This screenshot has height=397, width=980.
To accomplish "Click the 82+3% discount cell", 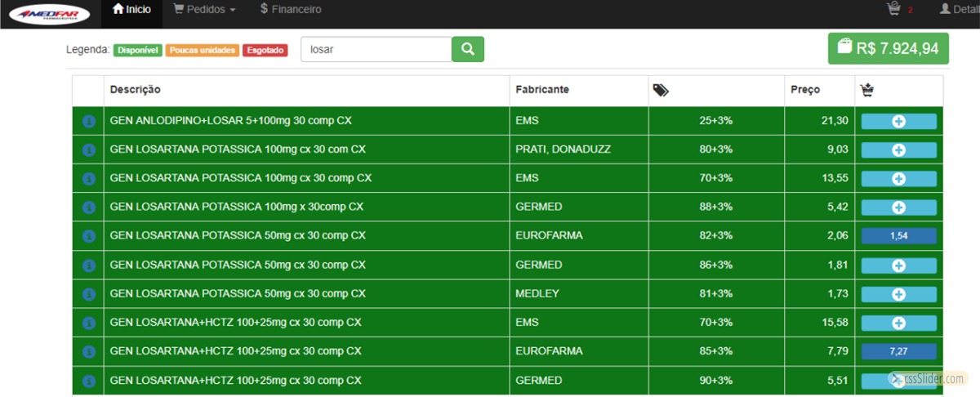I will 716,236.
